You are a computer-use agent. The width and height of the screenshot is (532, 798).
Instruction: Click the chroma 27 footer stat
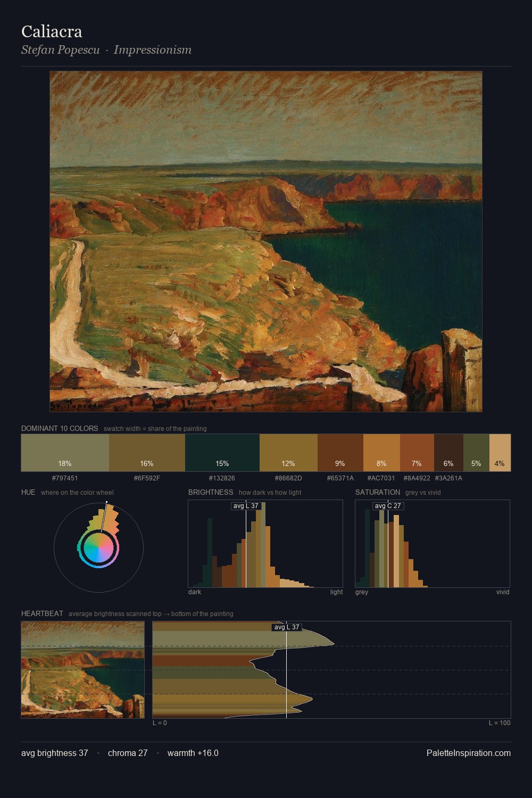(x=128, y=753)
